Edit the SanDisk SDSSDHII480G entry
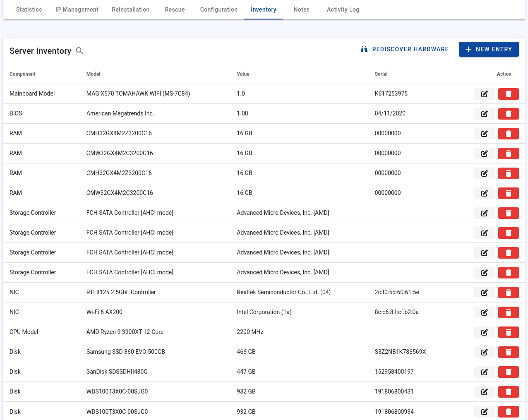The image size is (528, 420). click(485, 372)
